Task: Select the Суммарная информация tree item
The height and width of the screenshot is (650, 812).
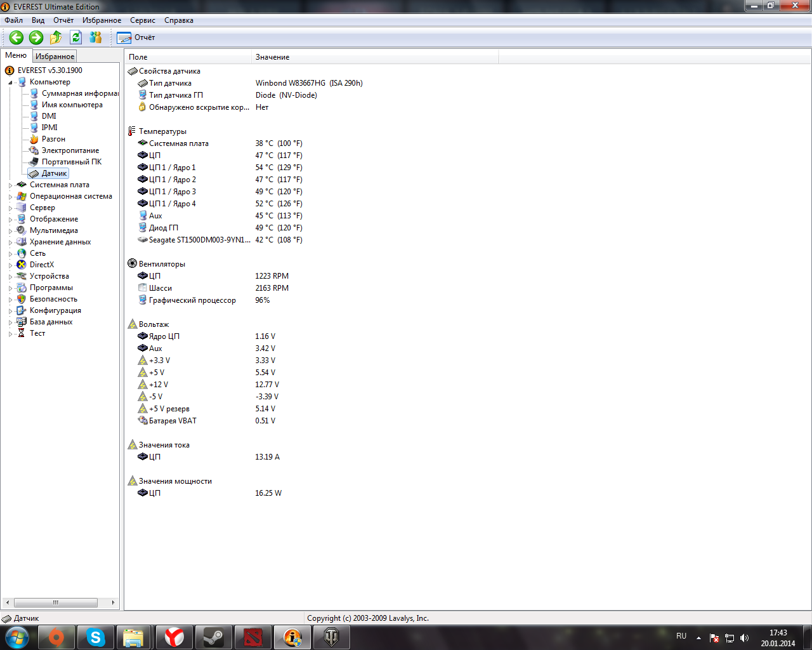Action: click(80, 93)
